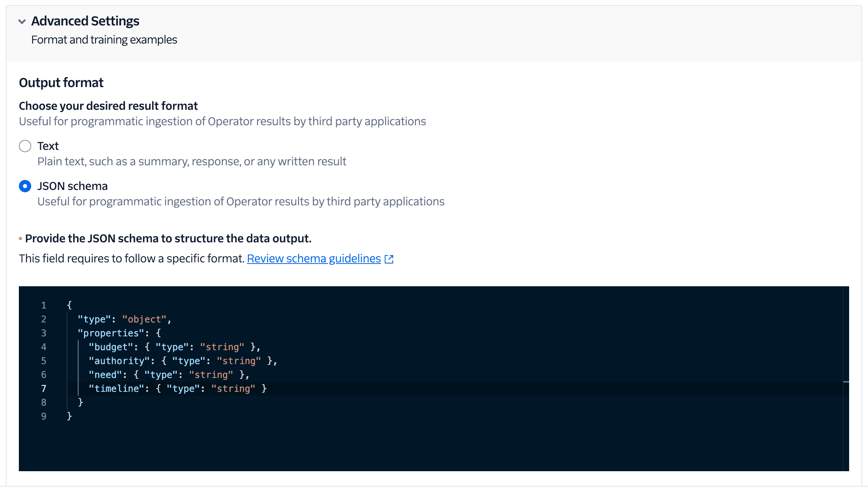Screen dimensions: 868x492
Task: Click the orange bullet before the JSON schema prompt
Action: [x=20, y=239]
